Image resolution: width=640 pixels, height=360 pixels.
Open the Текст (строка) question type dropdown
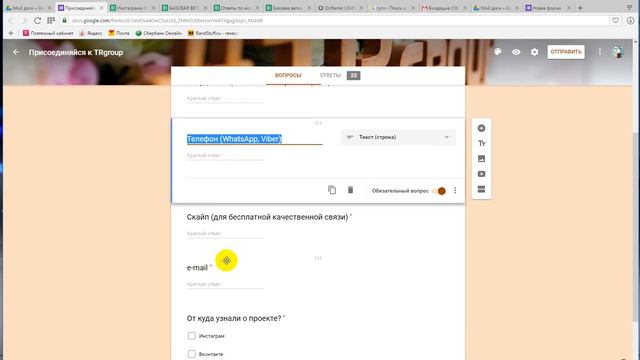(x=398, y=137)
